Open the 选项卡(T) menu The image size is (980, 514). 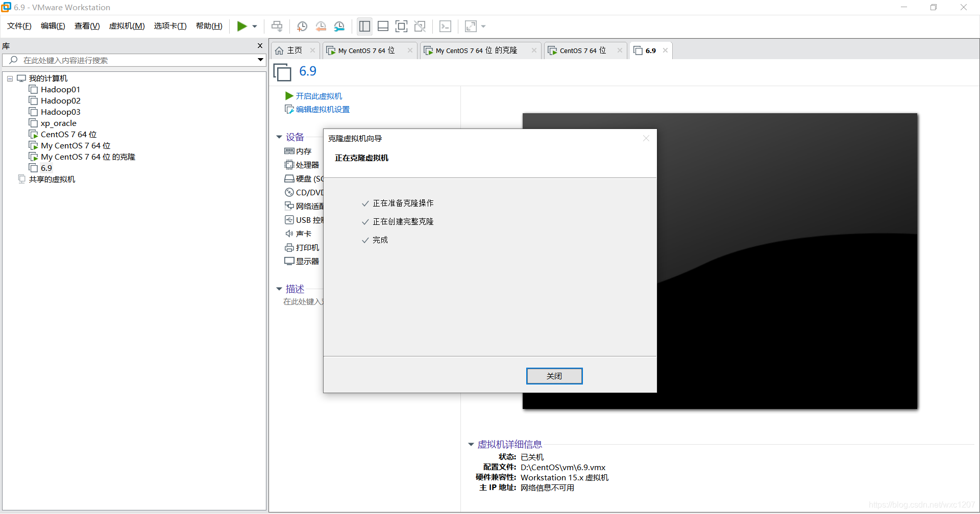(170, 26)
